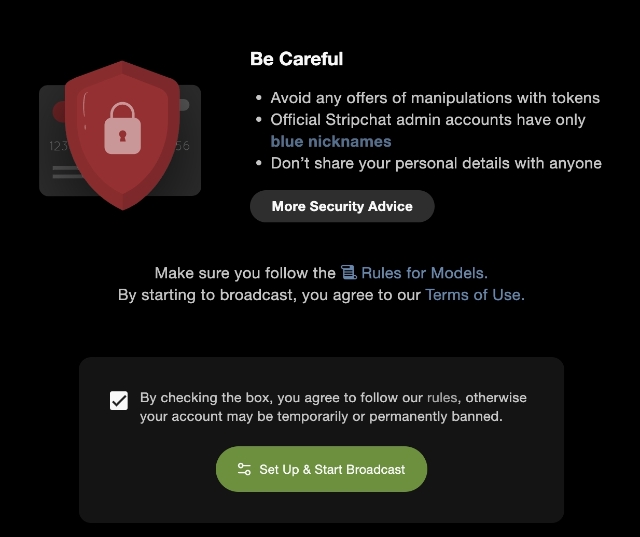640x537 pixels.
Task: Click the tip about sharing personal details
Action: 436,163
